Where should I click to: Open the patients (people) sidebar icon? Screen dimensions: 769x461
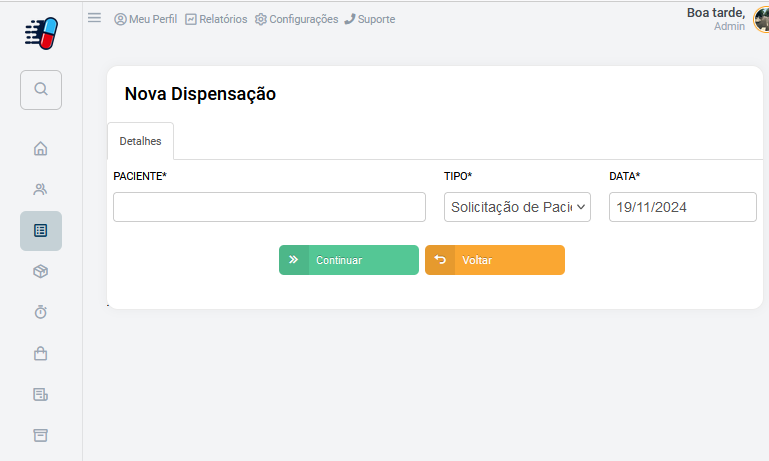coord(41,189)
